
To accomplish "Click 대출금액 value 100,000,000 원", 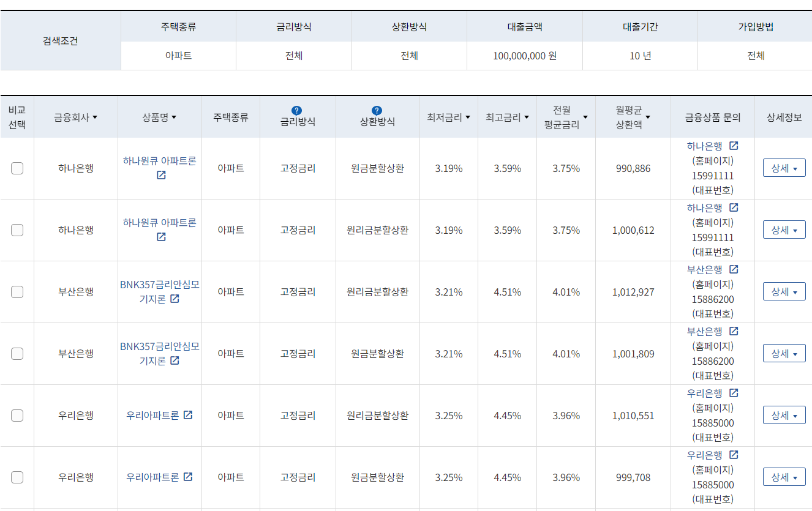I will pyautogui.click(x=525, y=56).
